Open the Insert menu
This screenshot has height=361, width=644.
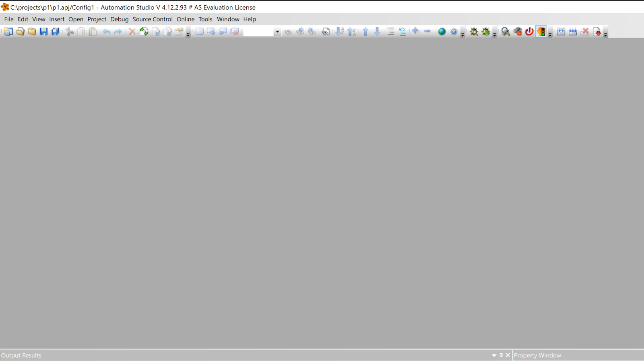[57, 19]
